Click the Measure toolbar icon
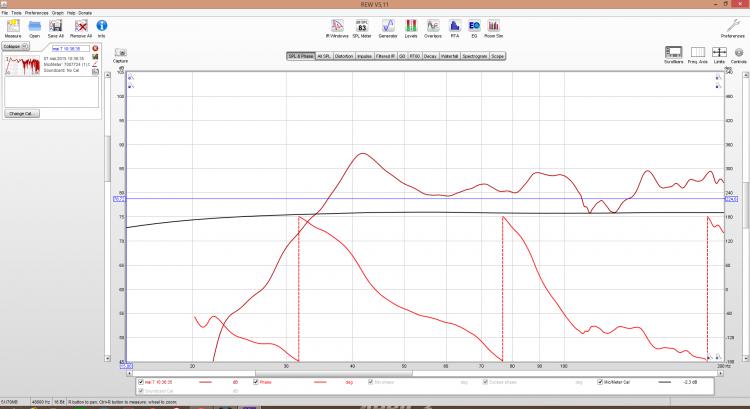The height and width of the screenshot is (409, 750). click(x=11, y=26)
